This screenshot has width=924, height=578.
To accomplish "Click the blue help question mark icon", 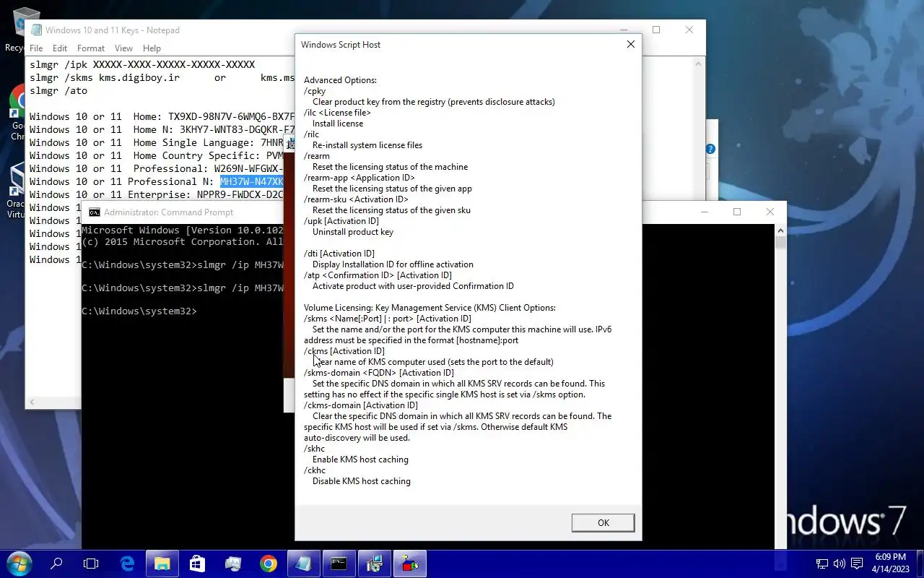I will (710, 149).
